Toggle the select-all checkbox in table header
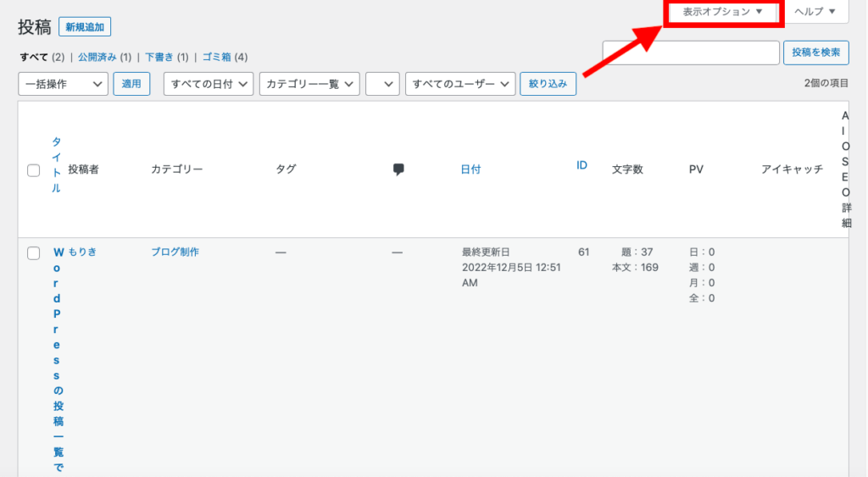The height and width of the screenshot is (477, 868). point(34,170)
